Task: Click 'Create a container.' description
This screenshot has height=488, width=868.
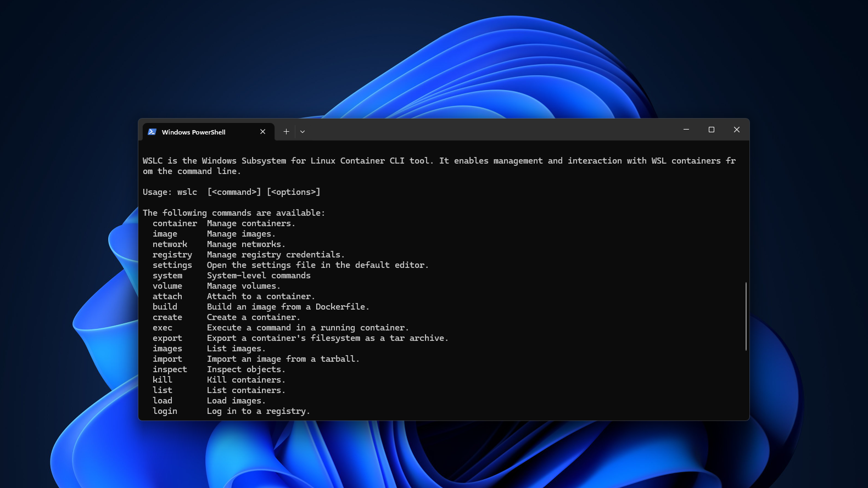Action: [x=254, y=317]
